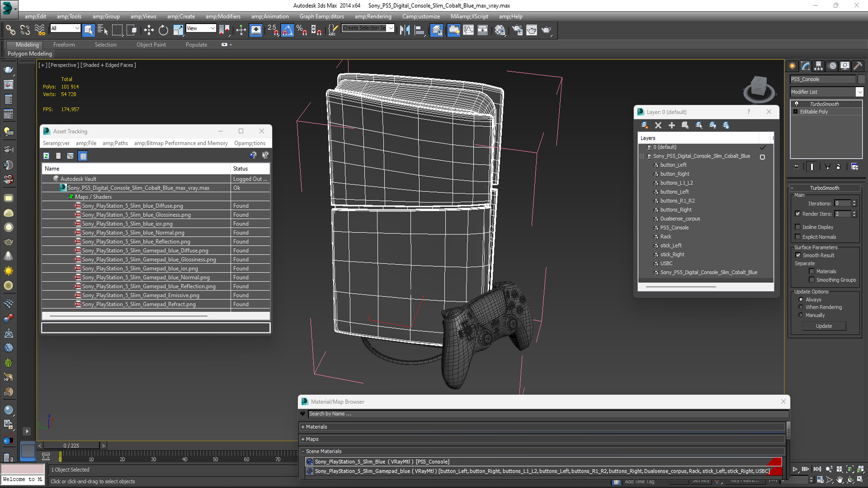Viewport: 868px width, 488px height.
Task: Switch to the Object Paint ribbon tab
Action: (151, 45)
